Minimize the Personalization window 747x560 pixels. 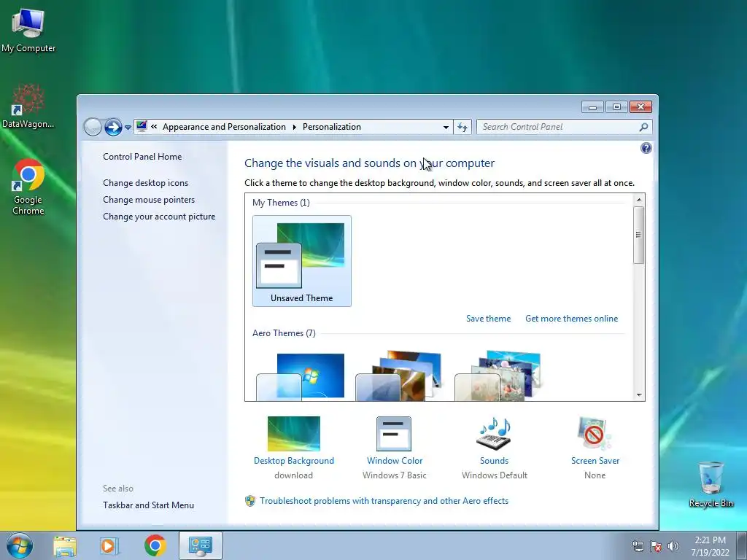[x=592, y=107]
